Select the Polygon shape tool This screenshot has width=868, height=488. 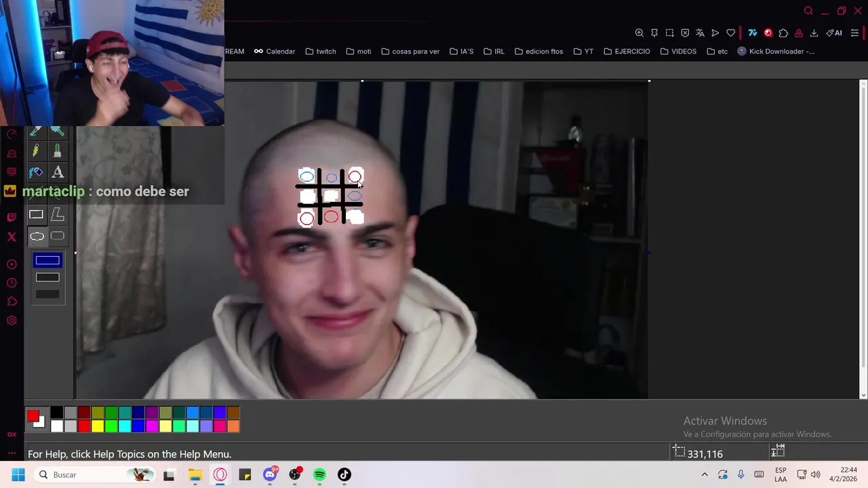tap(58, 215)
